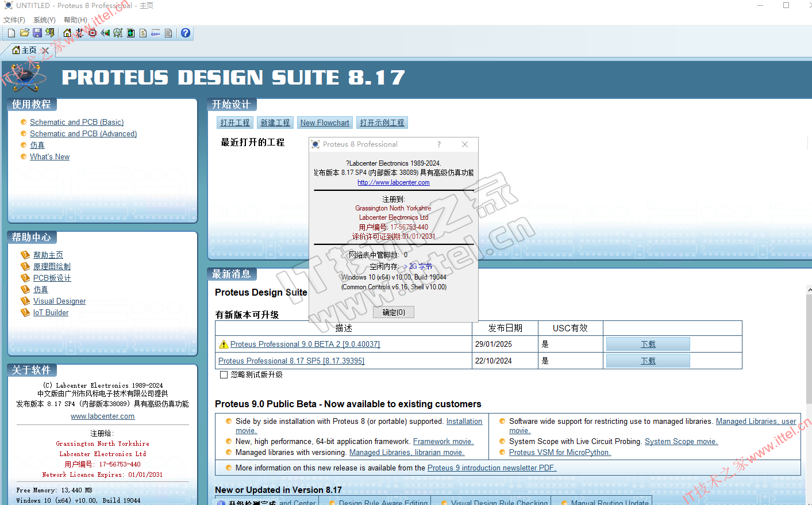
Task: Open the Installation movie link
Action: click(x=464, y=422)
